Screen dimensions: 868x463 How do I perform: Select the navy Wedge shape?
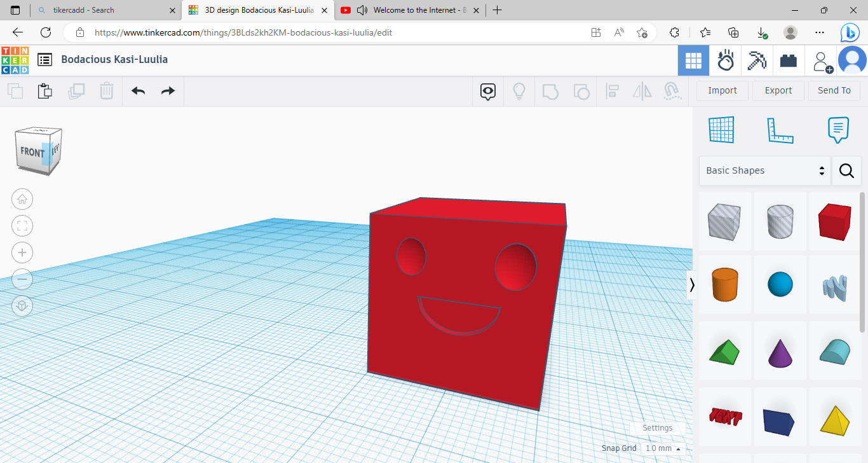(780, 417)
